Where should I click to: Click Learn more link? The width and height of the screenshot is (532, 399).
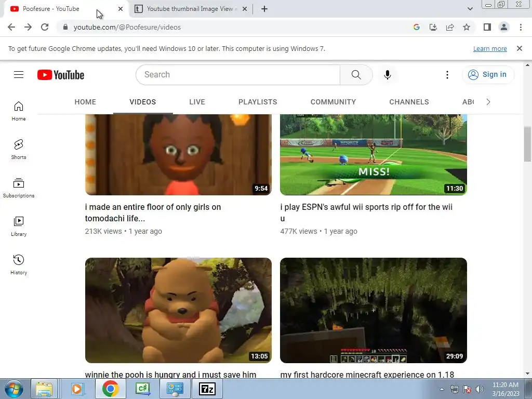click(490, 49)
